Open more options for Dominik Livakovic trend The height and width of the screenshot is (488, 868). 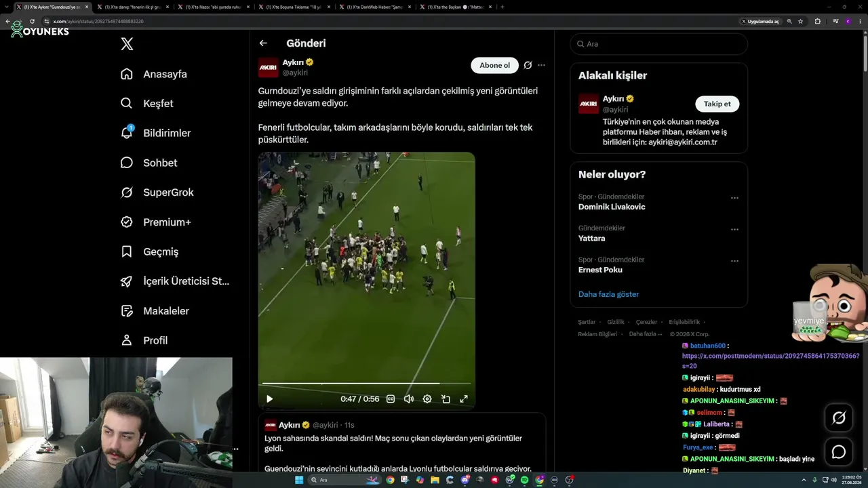tap(734, 198)
